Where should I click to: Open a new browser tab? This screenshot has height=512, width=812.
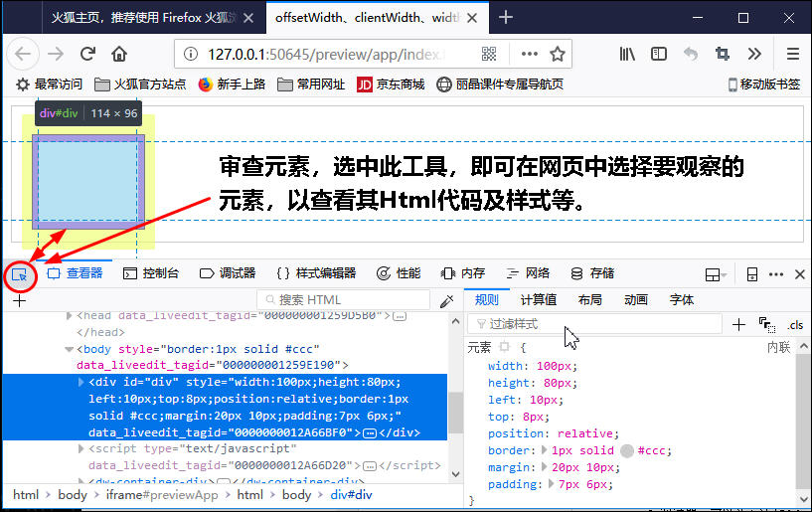506,18
